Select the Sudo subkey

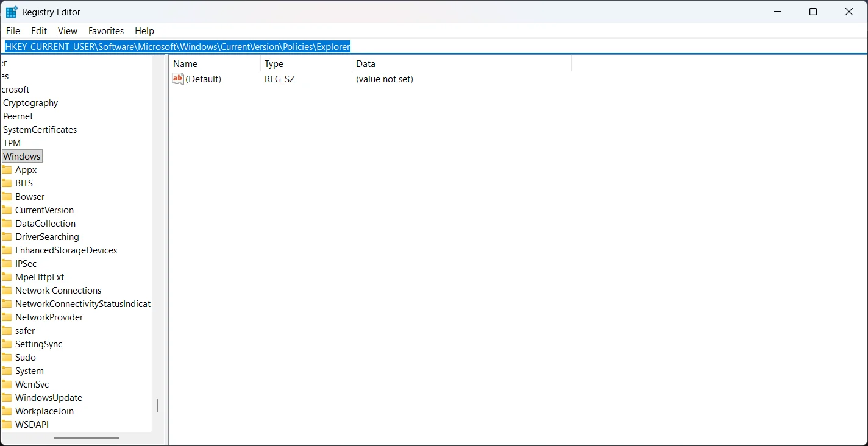tap(25, 357)
